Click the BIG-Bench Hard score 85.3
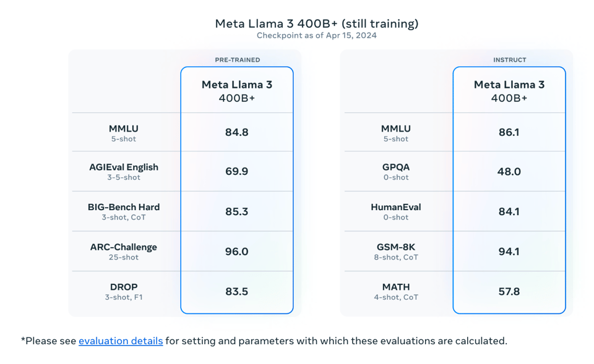The height and width of the screenshot is (364, 594). coord(237,211)
